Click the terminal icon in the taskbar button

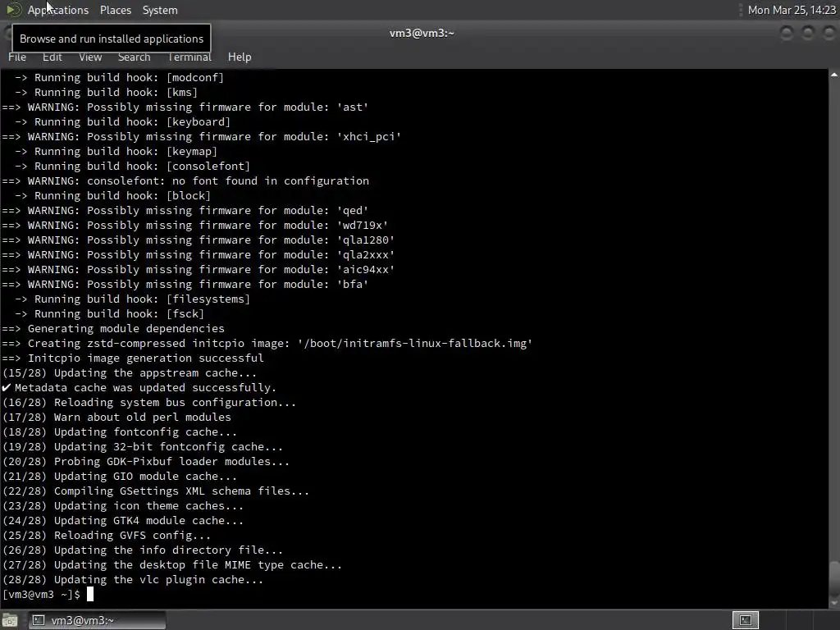tap(38, 620)
